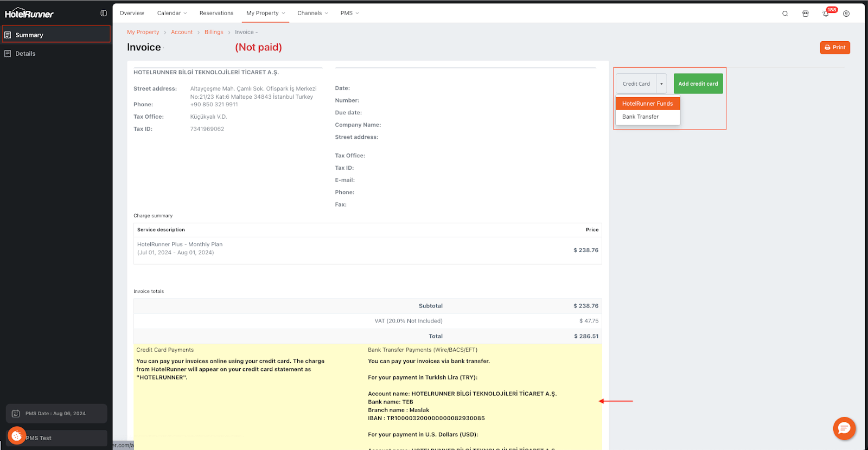Collapse sidebar using panel toggle icon
868x450 pixels.
[x=104, y=13]
